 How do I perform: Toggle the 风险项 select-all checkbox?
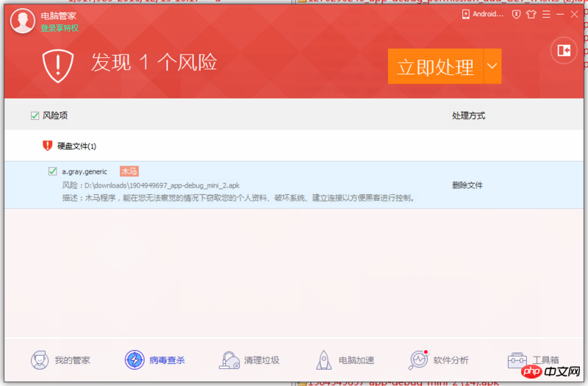[x=35, y=115]
